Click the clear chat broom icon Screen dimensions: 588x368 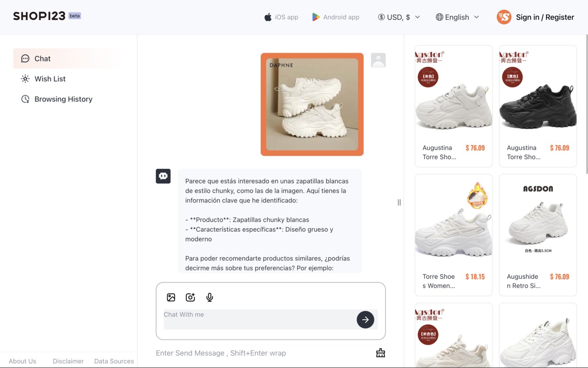[380, 353]
